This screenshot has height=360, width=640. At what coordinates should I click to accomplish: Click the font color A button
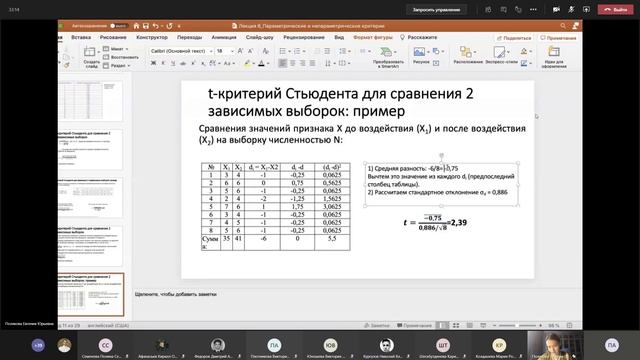pyautogui.click(x=261, y=63)
